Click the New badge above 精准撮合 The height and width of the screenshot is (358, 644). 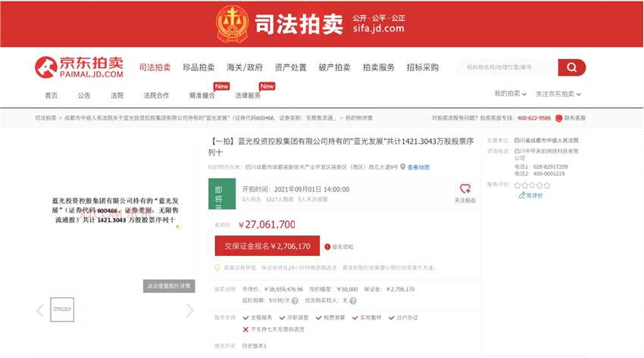(x=221, y=86)
